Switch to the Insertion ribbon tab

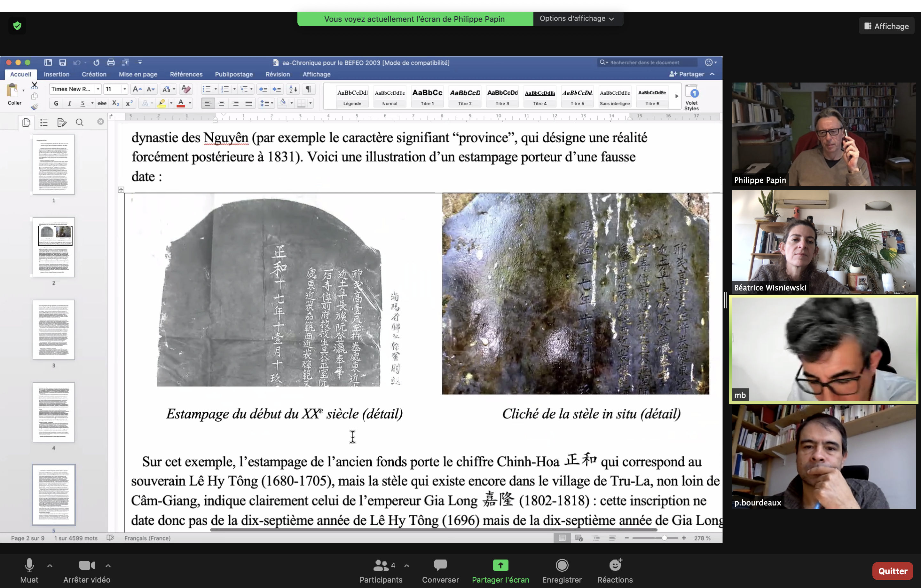click(57, 74)
